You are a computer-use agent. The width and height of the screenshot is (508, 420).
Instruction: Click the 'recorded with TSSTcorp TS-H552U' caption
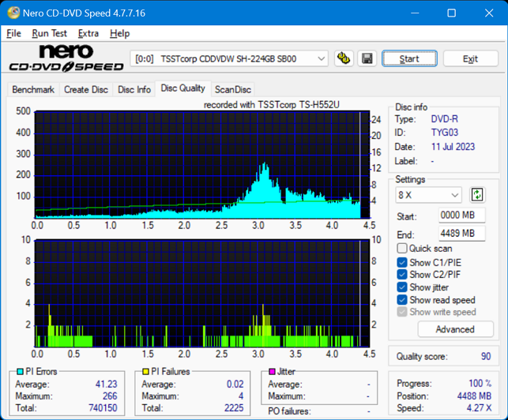272,104
